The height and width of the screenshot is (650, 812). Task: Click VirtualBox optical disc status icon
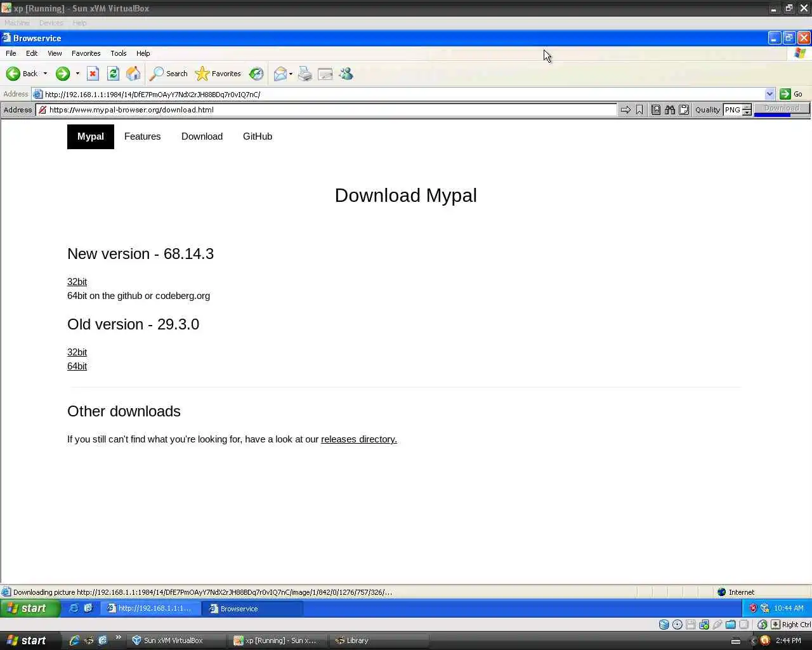(x=678, y=625)
